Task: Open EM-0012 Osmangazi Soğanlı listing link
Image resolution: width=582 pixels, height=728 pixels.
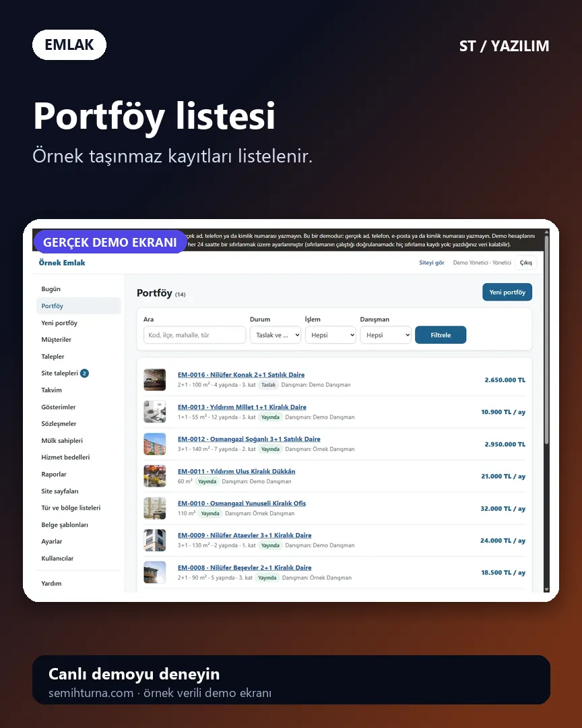Action: pos(249,439)
